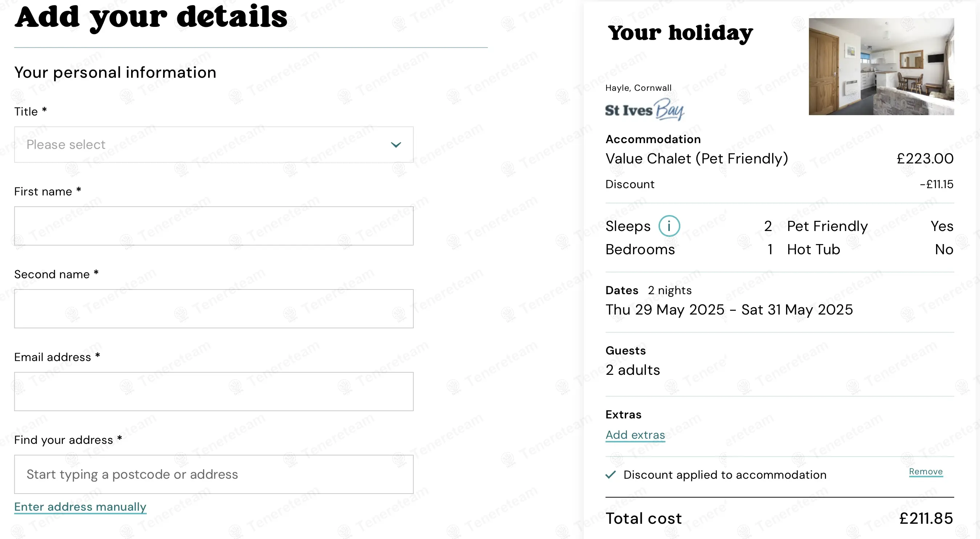This screenshot has height=539, width=980.
Task: Click the Sleeps info icon
Action: coord(669,226)
